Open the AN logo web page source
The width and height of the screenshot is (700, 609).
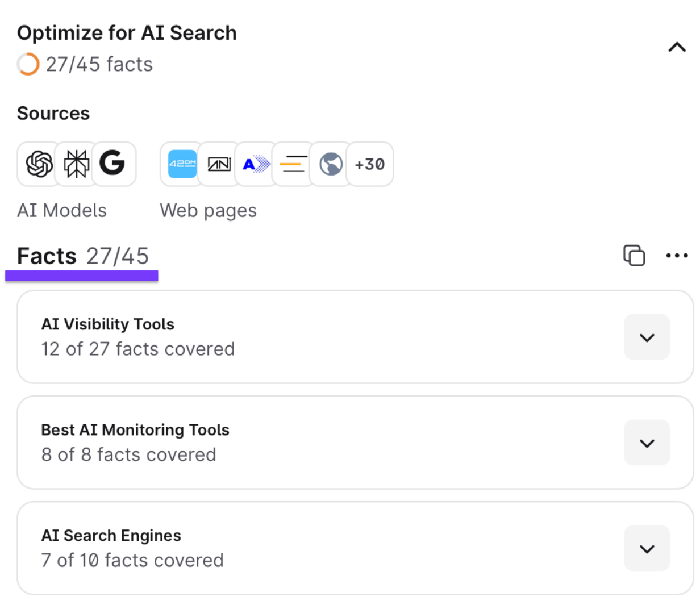(219, 164)
